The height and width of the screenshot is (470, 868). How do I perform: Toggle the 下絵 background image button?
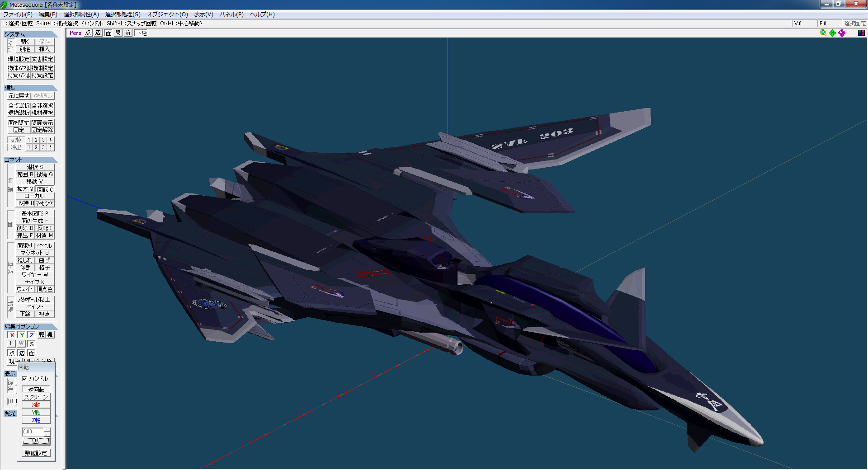click(x=142, y=33)
